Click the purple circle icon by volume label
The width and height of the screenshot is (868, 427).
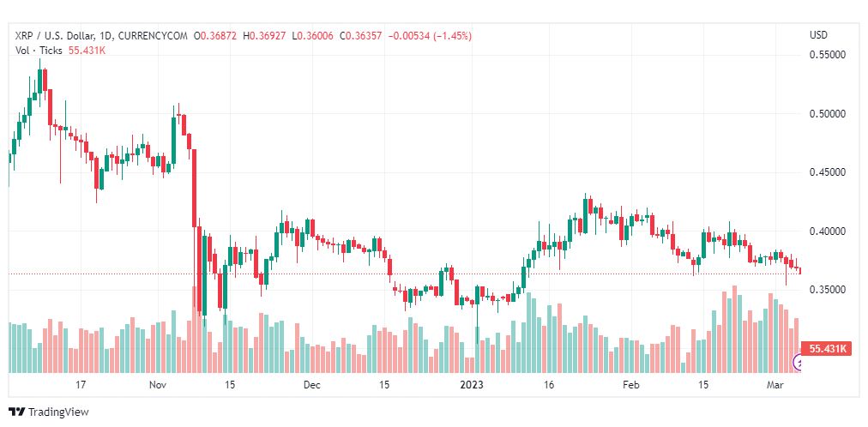[x=799, y=364]
